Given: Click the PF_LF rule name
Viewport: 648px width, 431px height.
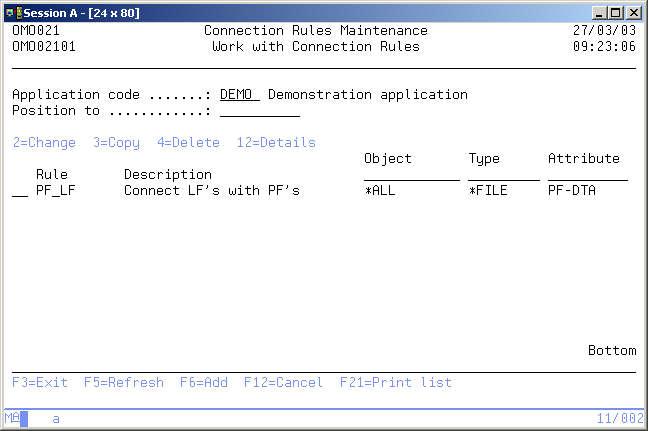Looking at the screenshot, I should tap(55, 191).
